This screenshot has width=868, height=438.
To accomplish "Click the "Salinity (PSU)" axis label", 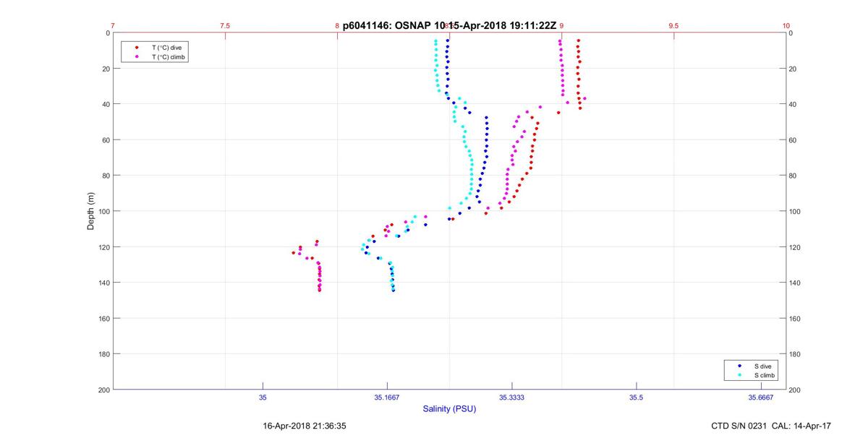I will [449, 409].
